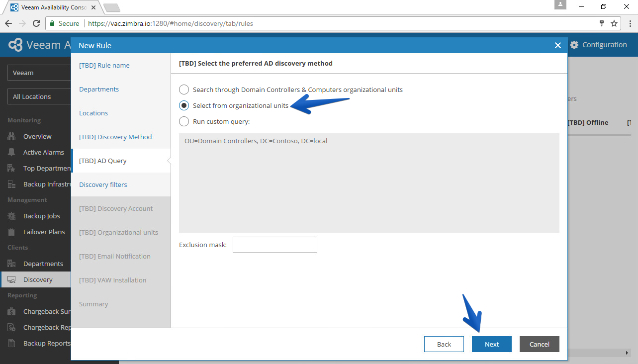Viewport: 638px width, 364px height.
Task: Click the [TBD] Offline column header
Action: point(588,122)
